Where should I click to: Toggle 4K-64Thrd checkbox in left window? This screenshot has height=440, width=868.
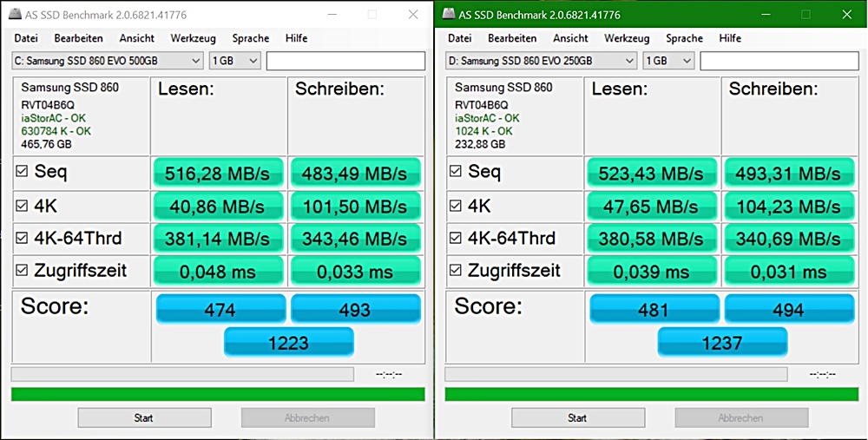pyautogui.click(x=22, y=238)
